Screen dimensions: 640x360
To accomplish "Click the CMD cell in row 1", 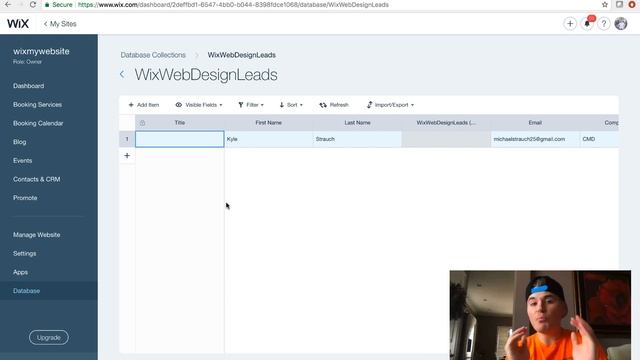I will (599, 139).
